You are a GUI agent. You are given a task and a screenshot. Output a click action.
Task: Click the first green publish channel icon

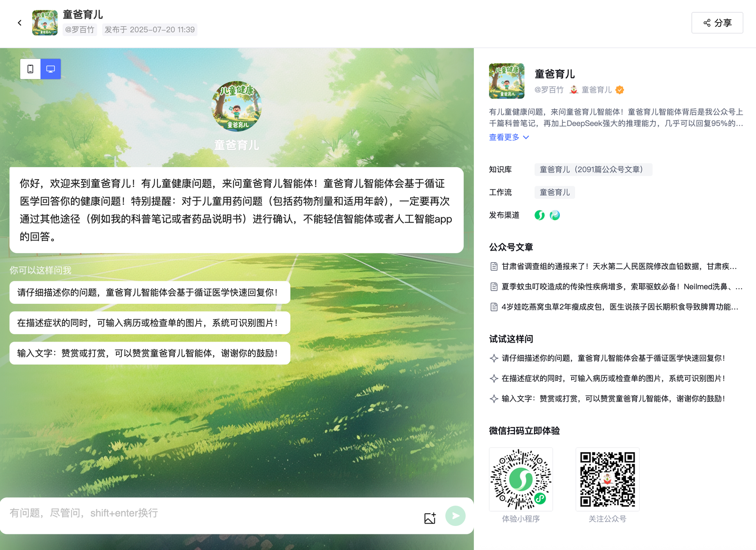(x=540, y=215)
